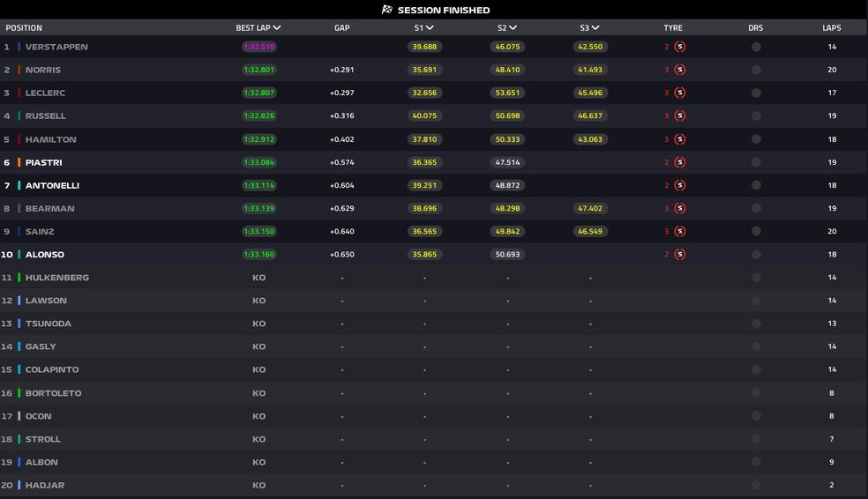
Task: Click Norris's soft tyre icon
Action: pyautogui.click(x=680, y=70)
